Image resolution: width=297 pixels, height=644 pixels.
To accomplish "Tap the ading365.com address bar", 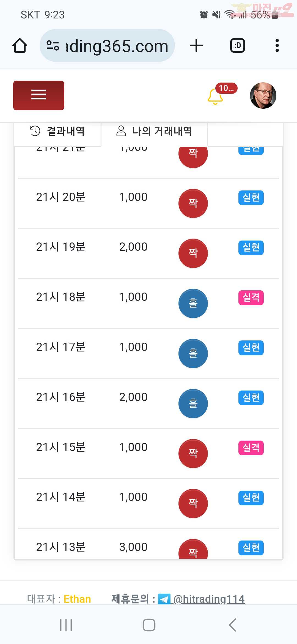I will [107, 46].
